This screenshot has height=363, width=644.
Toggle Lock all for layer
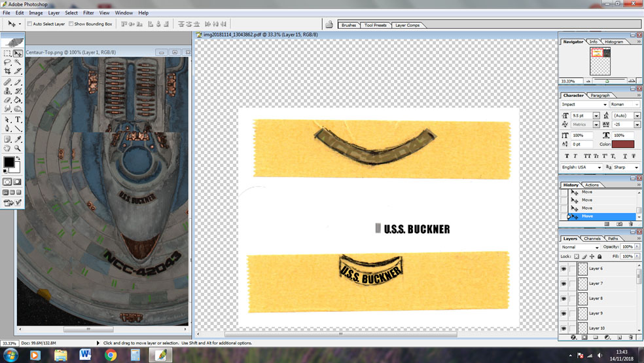tap(599, 257)
